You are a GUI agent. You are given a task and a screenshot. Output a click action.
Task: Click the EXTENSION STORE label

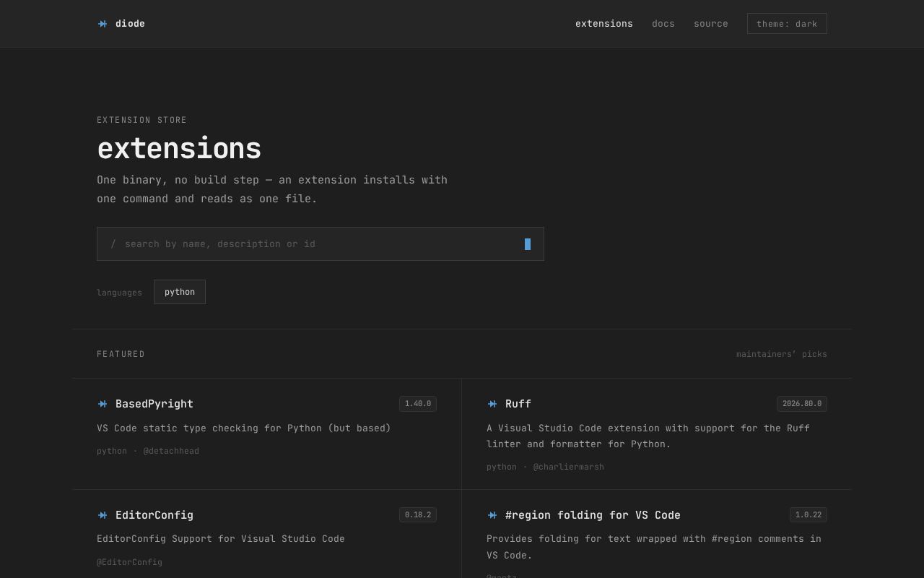[x=141, y=120]
